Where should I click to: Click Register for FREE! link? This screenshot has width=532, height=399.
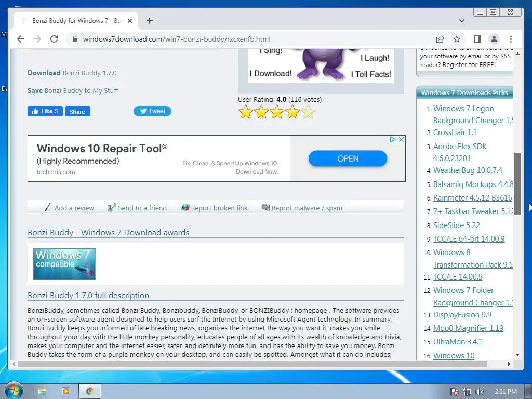[469, 64]
